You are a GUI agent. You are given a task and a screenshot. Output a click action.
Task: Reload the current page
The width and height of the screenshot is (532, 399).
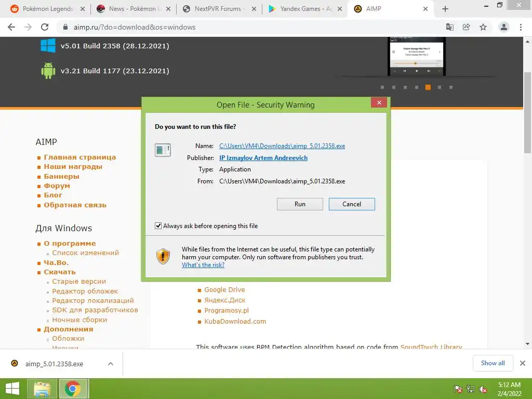coord(45,27)
